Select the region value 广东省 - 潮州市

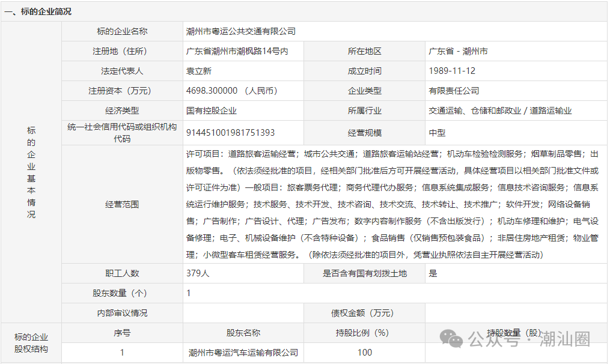point(458,51)
